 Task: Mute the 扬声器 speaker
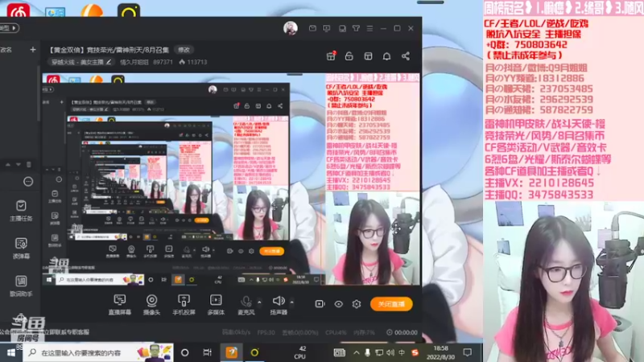click(x=279, y=305)
